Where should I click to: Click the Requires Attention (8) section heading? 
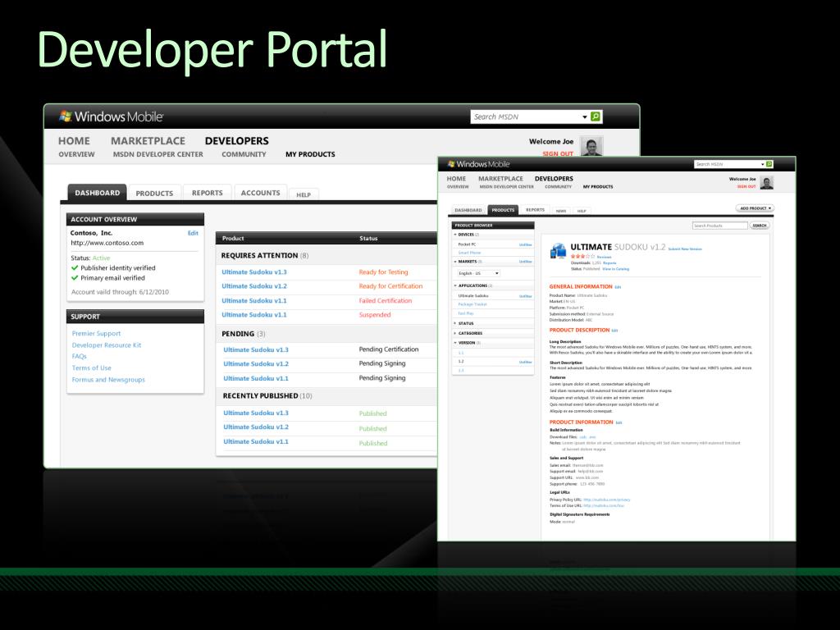click(x=265, y=256)
